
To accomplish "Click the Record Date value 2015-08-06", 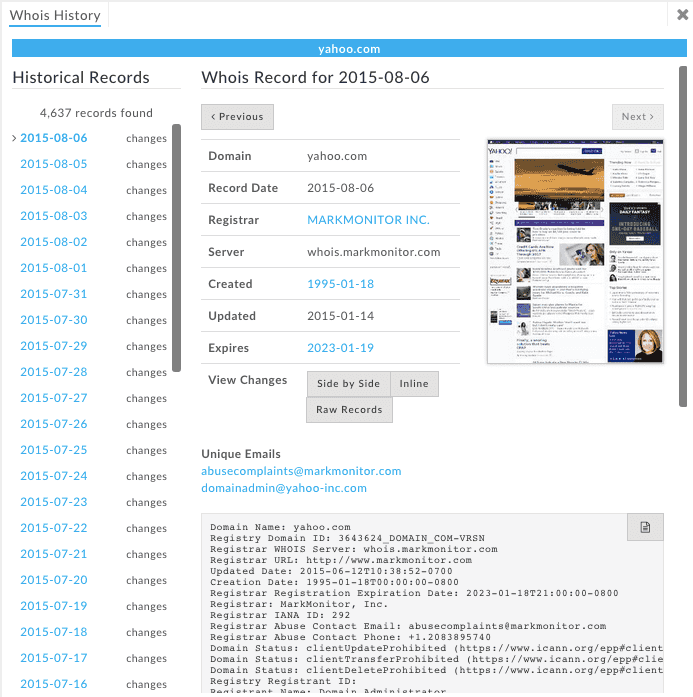I will (x=340, y=188).
